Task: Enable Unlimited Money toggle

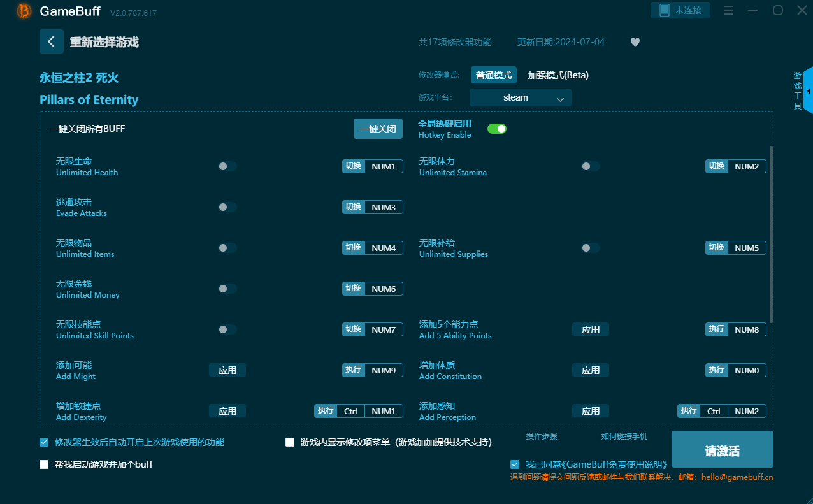Action: point(227,289)
